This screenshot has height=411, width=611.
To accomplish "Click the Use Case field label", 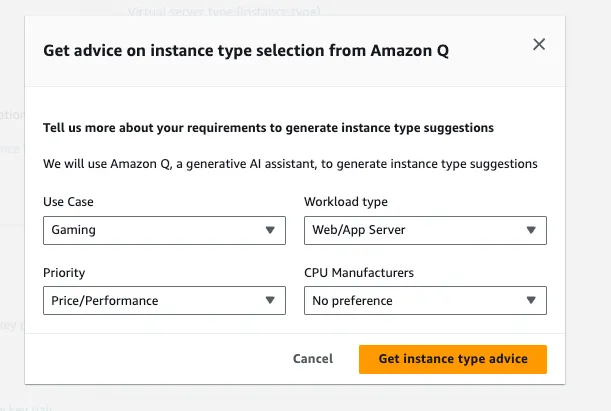I will pyautogui.click(x=68, y=202).
